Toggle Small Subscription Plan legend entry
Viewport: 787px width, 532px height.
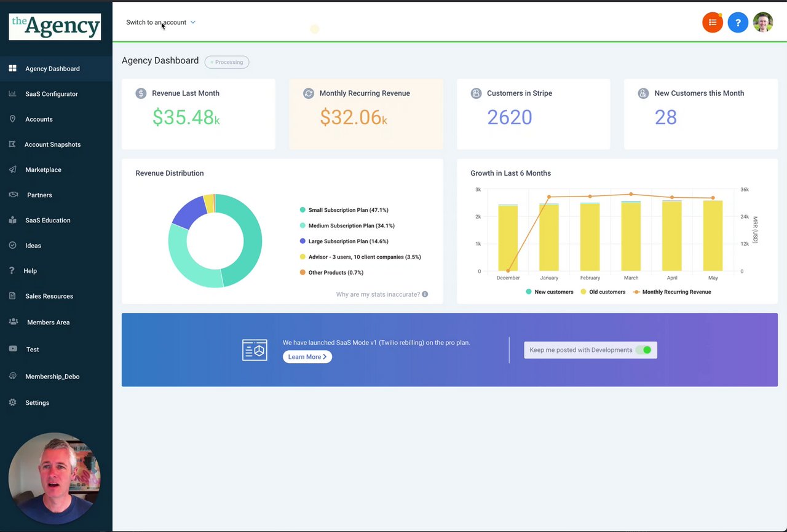click(344, 210)
